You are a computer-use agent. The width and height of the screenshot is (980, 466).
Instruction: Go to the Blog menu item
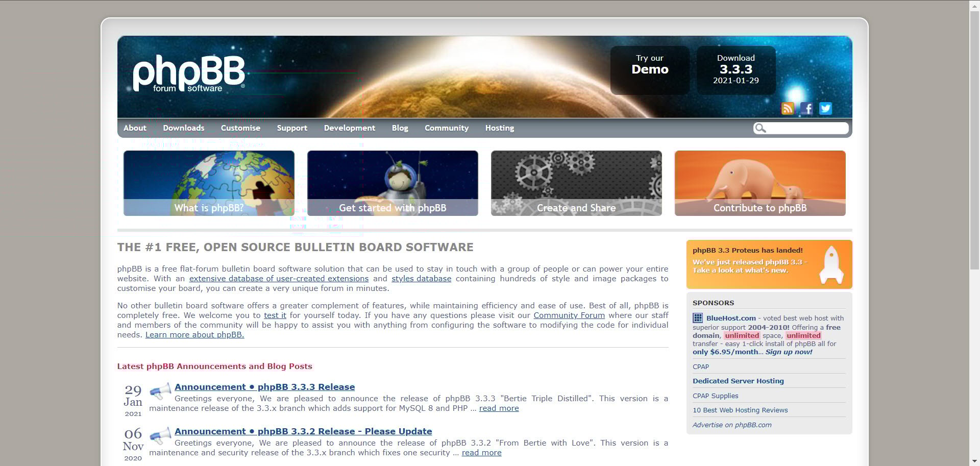[x=400, y=128]
